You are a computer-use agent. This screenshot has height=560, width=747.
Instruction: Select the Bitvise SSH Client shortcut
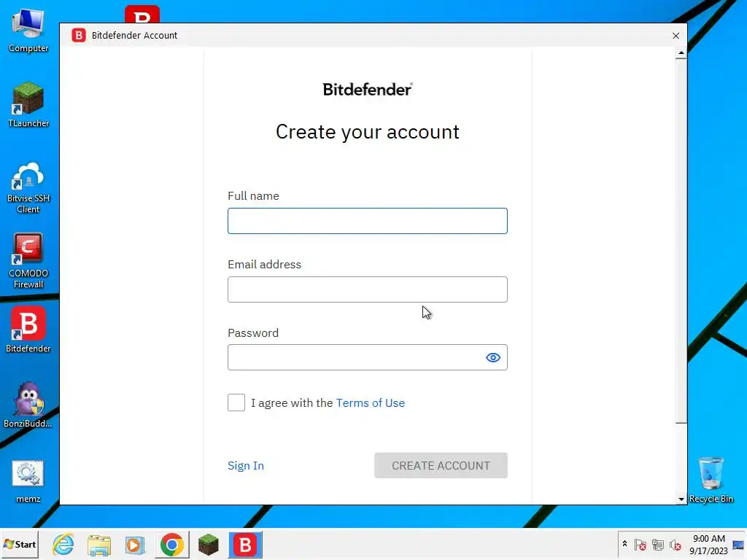(x=28, y=187)
